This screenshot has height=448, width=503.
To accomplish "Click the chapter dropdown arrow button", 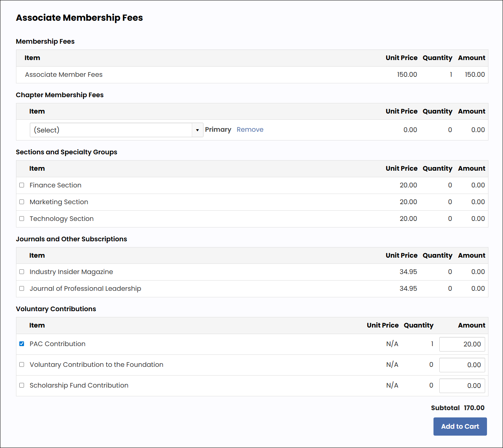I will [x=198, y=130].
